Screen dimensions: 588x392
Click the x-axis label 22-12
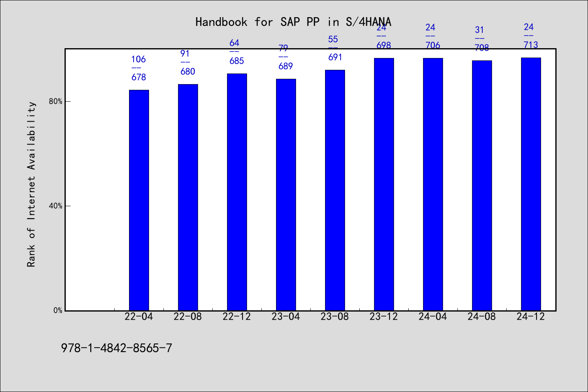coord(237,317)
